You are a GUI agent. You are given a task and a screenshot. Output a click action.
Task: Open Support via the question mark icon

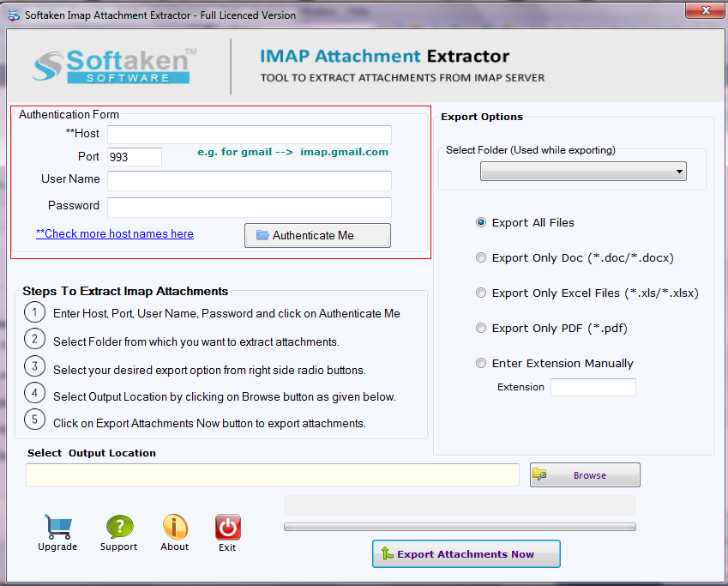119,527
